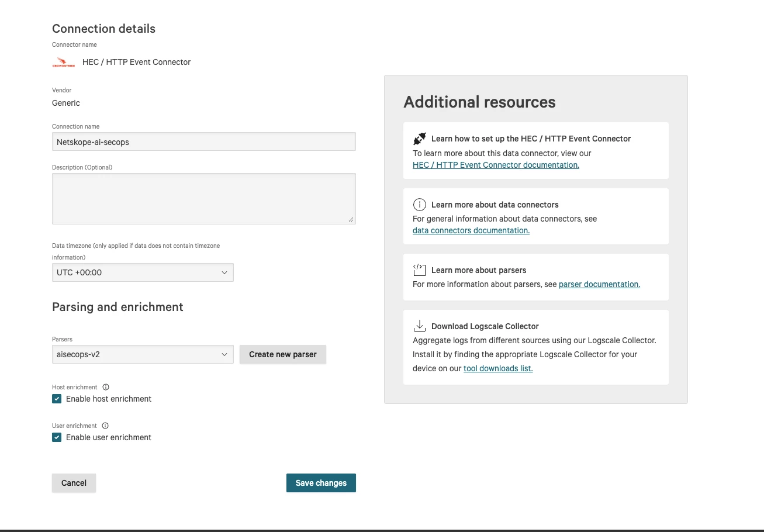Click 'Download Logscale Collector' title text
The width and height of the screenshot is (764, 532).
click(485, 326)
